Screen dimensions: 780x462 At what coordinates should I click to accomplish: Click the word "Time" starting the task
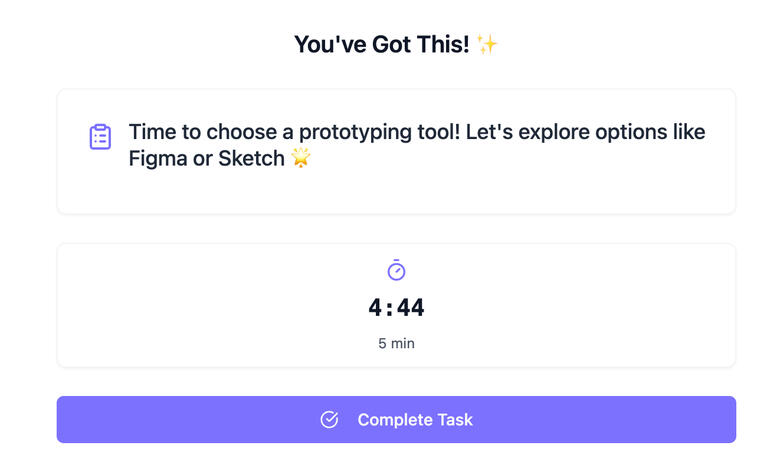pos(152,132)
